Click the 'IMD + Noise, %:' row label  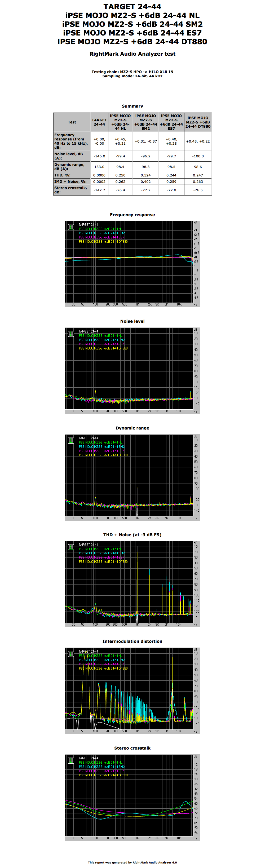click(x=72, y=181)
